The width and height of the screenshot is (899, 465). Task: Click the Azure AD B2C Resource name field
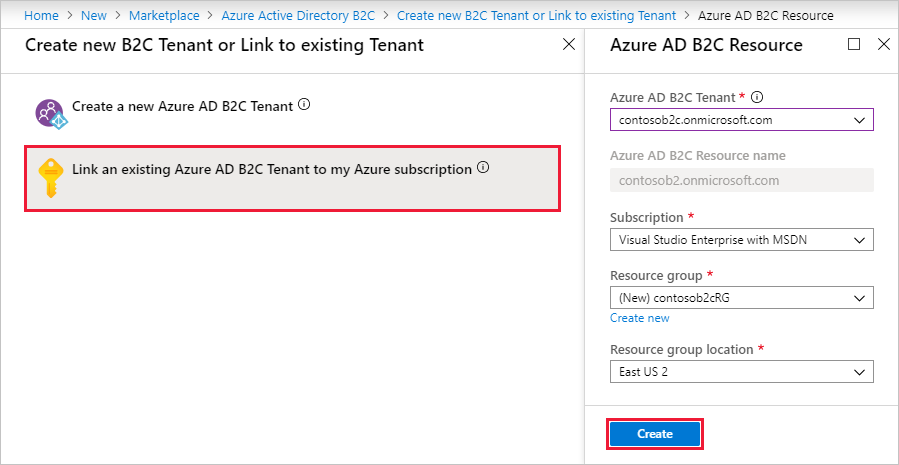[x=741, y=180]
